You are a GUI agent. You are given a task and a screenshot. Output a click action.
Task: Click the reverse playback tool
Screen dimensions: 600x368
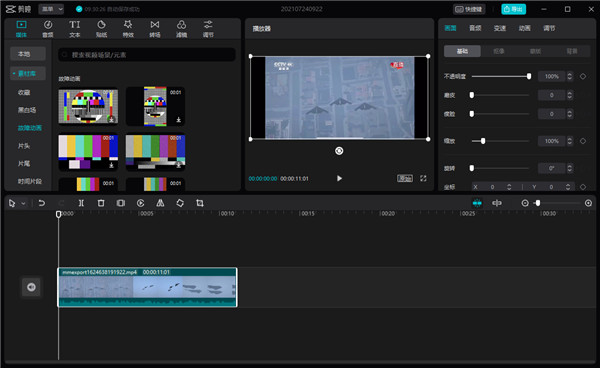140,203
